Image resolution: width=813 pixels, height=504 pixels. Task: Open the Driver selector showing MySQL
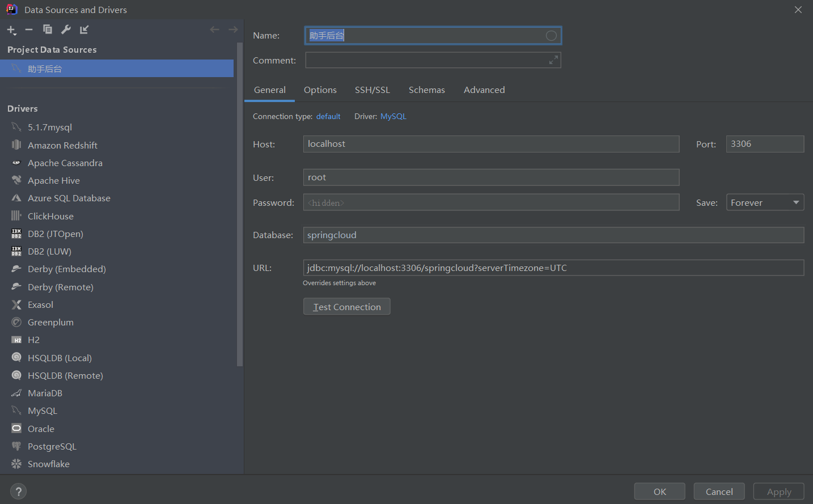pos(393,116)
